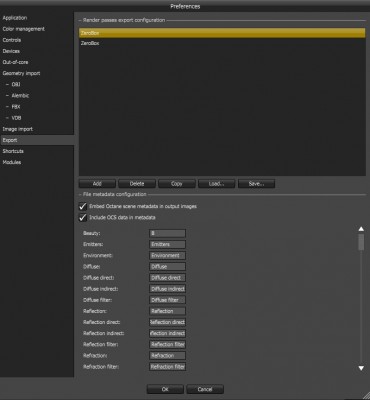Click the Reflection filter name field
370x400 pixels.
(167, 344)
